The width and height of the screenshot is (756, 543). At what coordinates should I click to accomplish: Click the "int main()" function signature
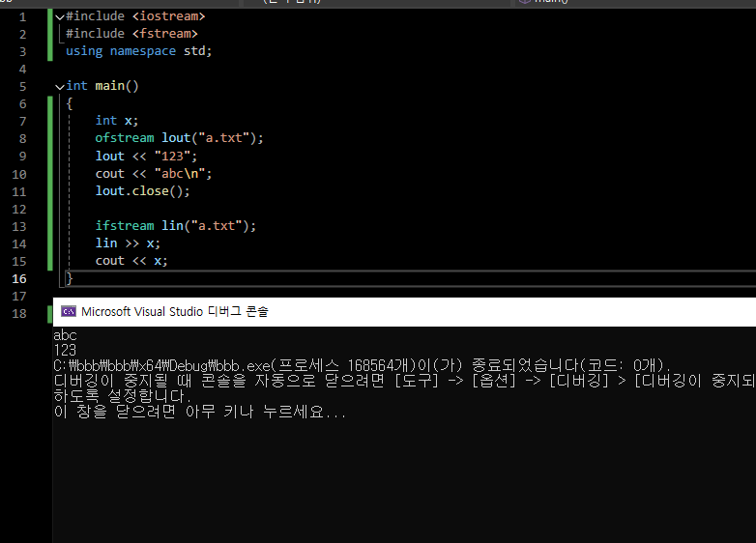[102, 86]
